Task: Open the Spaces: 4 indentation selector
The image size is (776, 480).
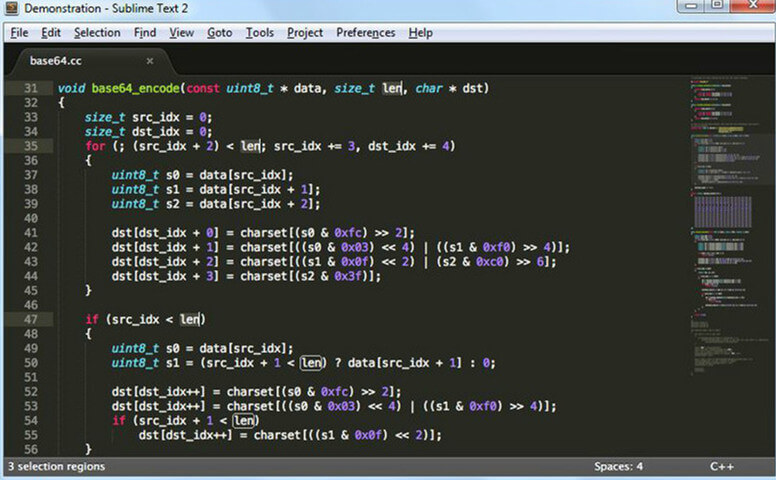Action: 619,466
